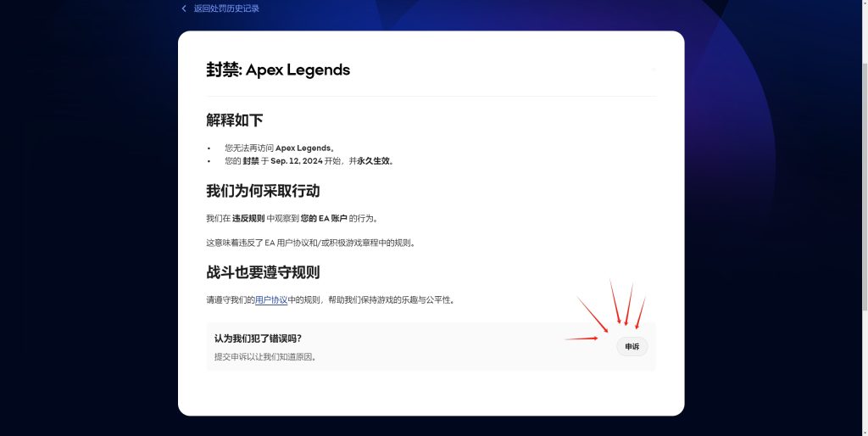Click the 战斗也要遵守规则 heading

(x=263, y=272)
